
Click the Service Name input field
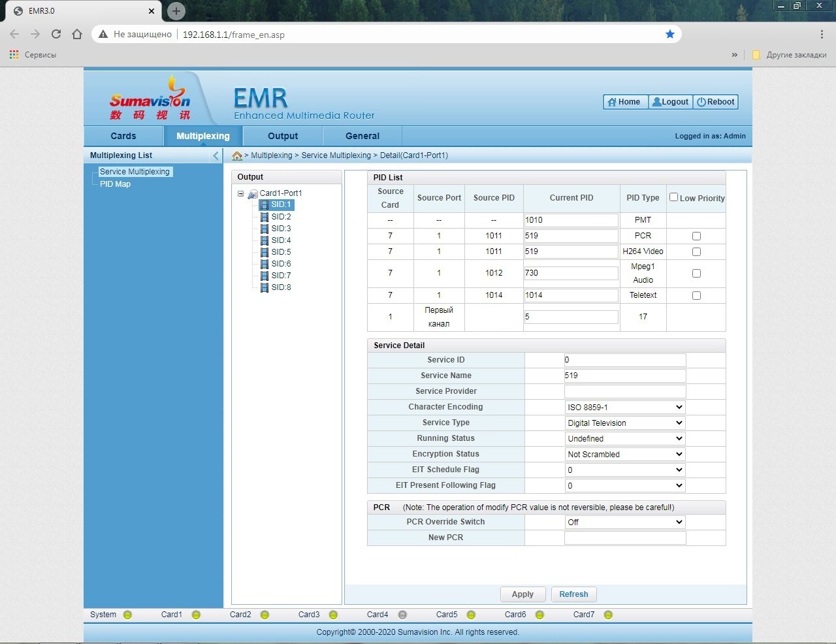pyautogui.click(x=624, y=376)
